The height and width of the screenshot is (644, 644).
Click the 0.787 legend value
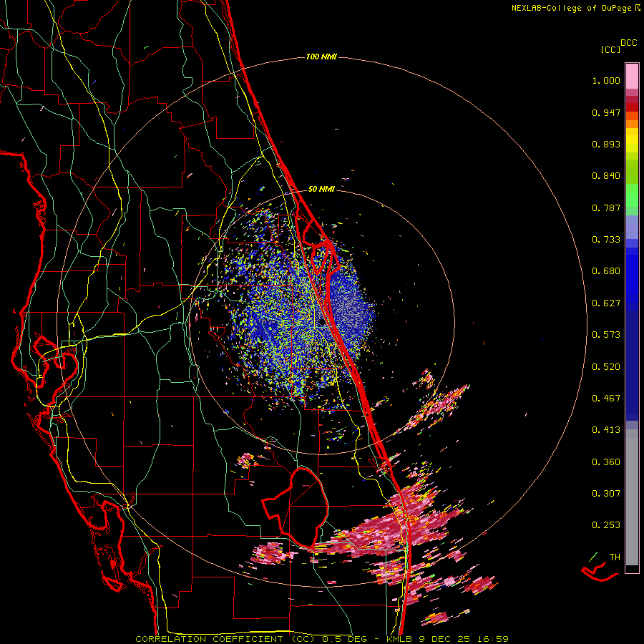point(606,208)
